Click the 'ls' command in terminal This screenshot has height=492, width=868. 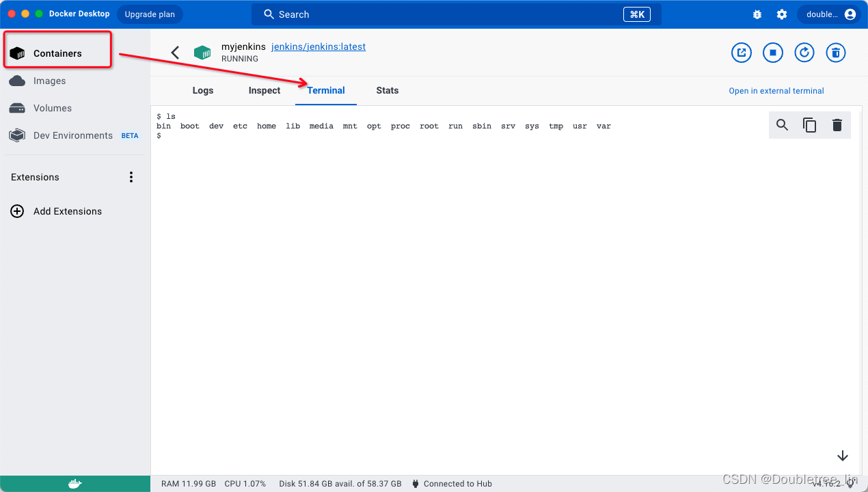click(x=171, y=117)
